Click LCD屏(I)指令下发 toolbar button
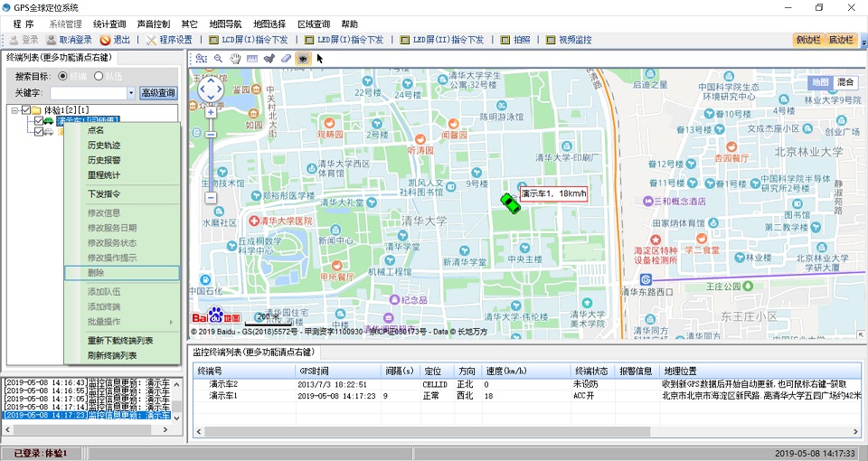The width and height of the screenshot is (868, 461). click(248, 40)
